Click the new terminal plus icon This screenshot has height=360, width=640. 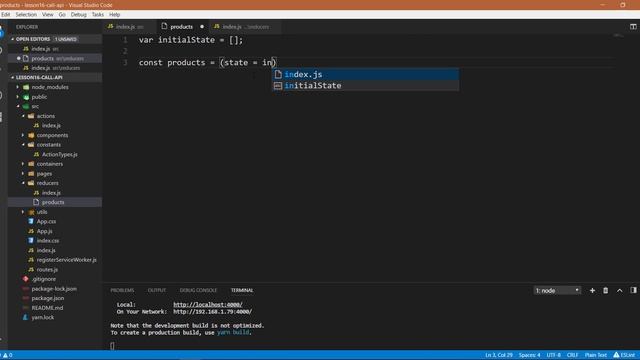[592, 290]
